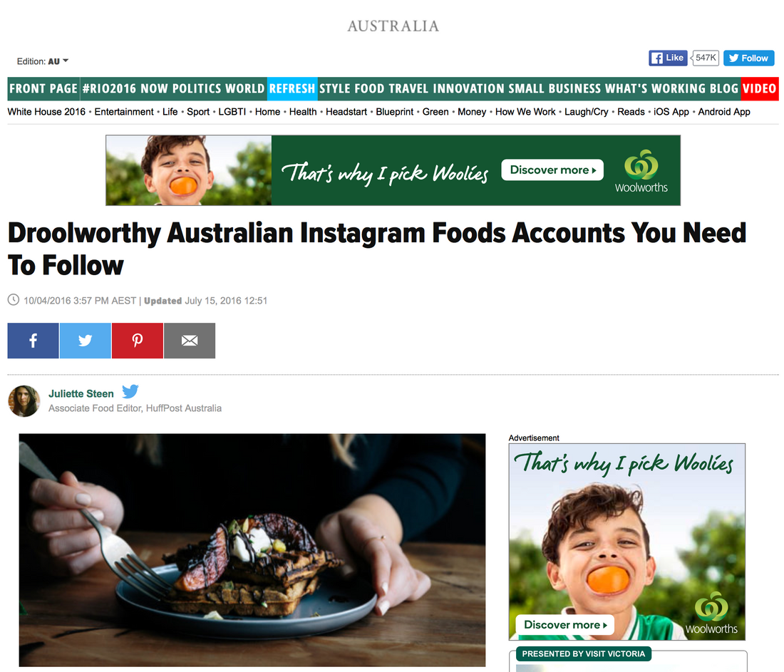Click the Woolworths logo in banner ad
The height and width of the screenshot is (672, 784).
pos(641,171)
